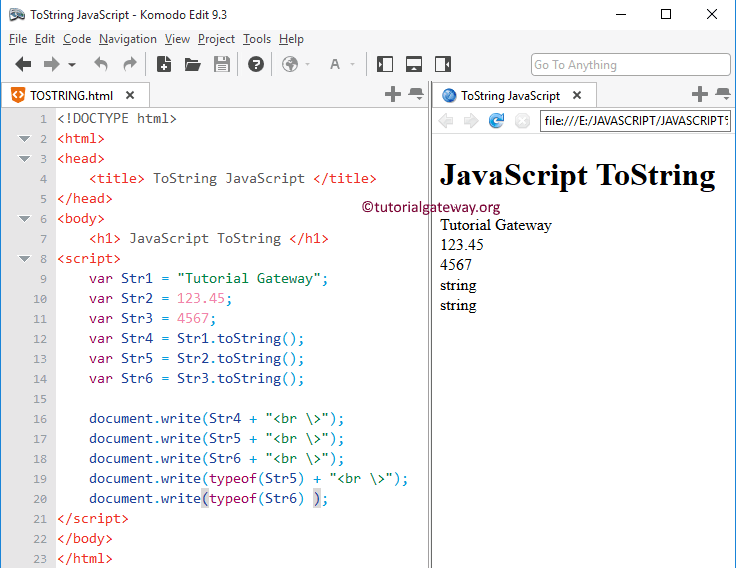The height and width of the screenshot is (568, 736).
Task: Click the Undo arrow in toolbar
Action: (x=101, y=64)
